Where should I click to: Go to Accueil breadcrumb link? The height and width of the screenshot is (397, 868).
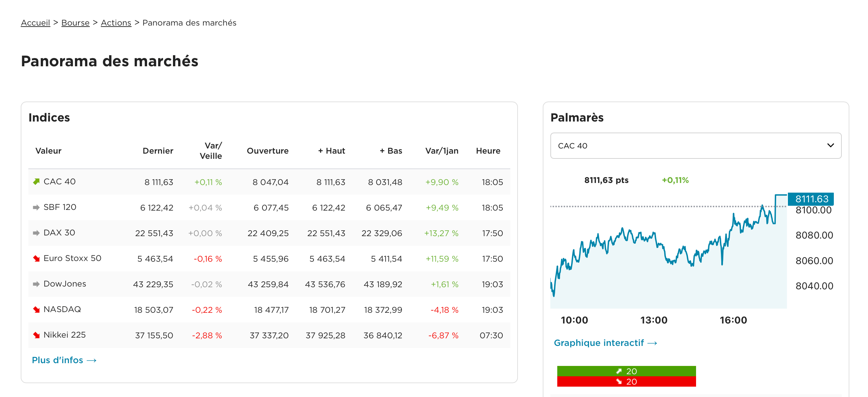point(36,23)
